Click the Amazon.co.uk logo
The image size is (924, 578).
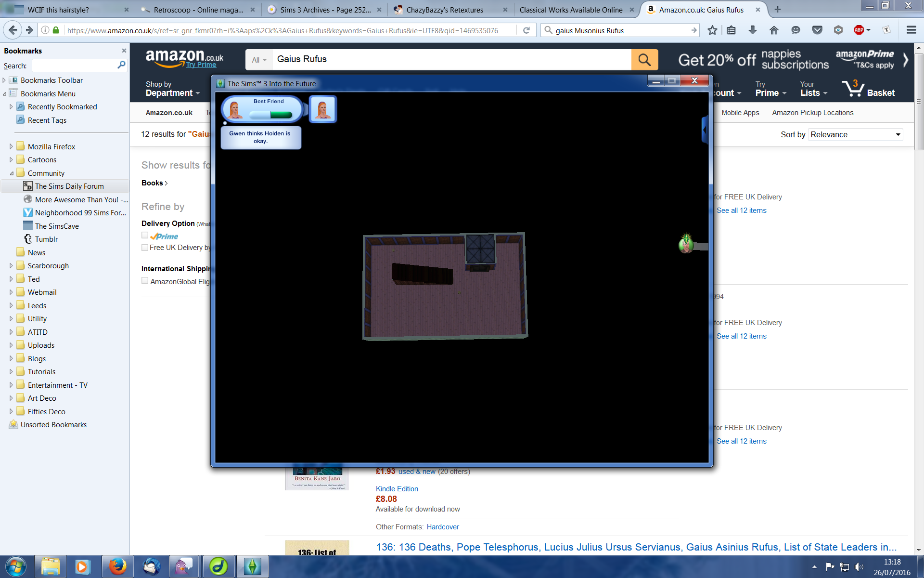click(x=184, y=59)
